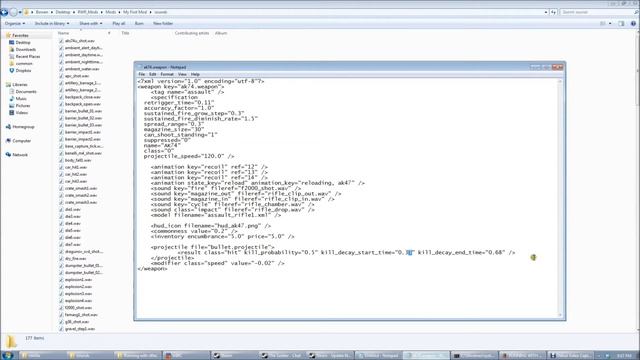Select the ambient_water.wav file

[x=82, y=69]
